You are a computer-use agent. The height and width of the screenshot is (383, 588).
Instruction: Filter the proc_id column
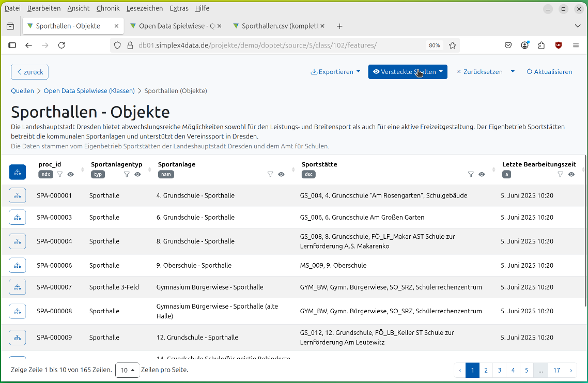[x=59, y=174]
